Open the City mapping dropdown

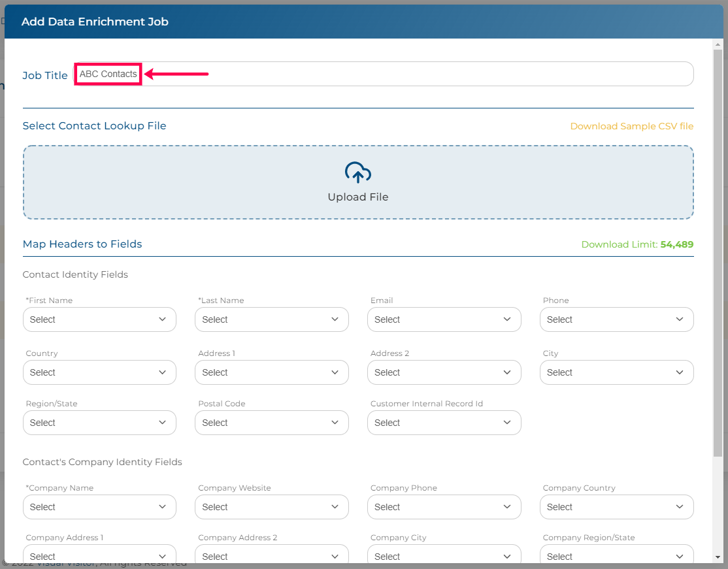pyautogui.click(x=616, y=372)
